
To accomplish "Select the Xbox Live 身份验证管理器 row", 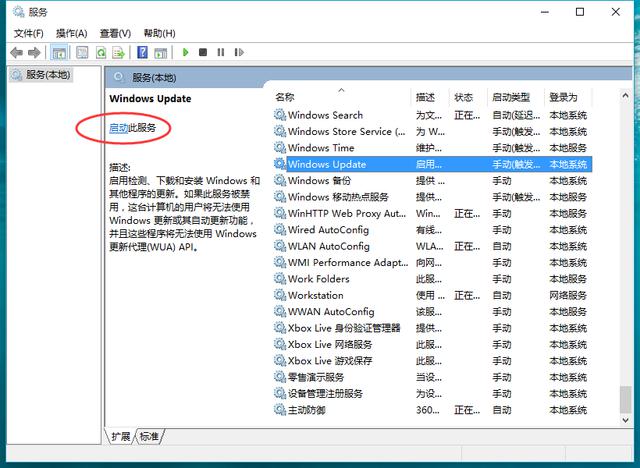I will (432, 328).
